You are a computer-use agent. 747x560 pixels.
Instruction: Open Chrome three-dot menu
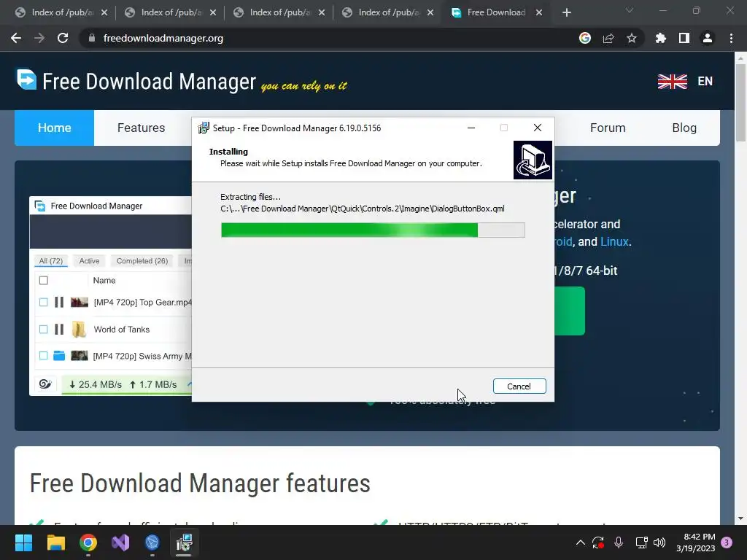[x=731, y=38]
